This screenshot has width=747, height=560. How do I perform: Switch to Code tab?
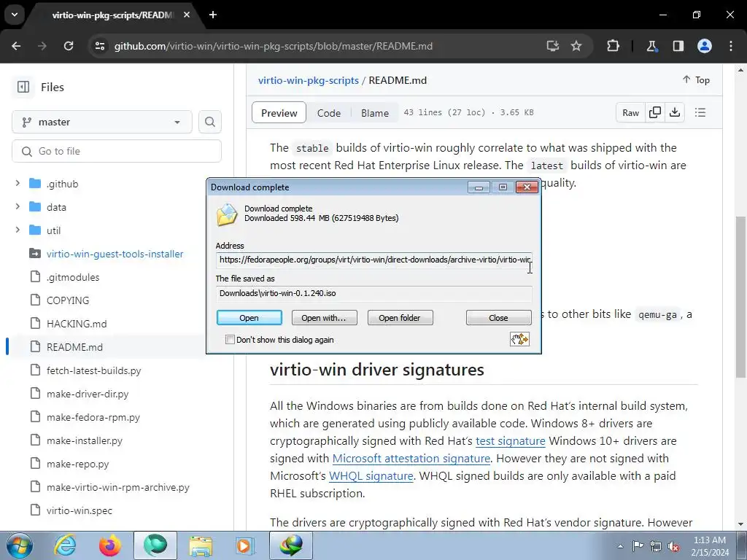coord(329,113)
